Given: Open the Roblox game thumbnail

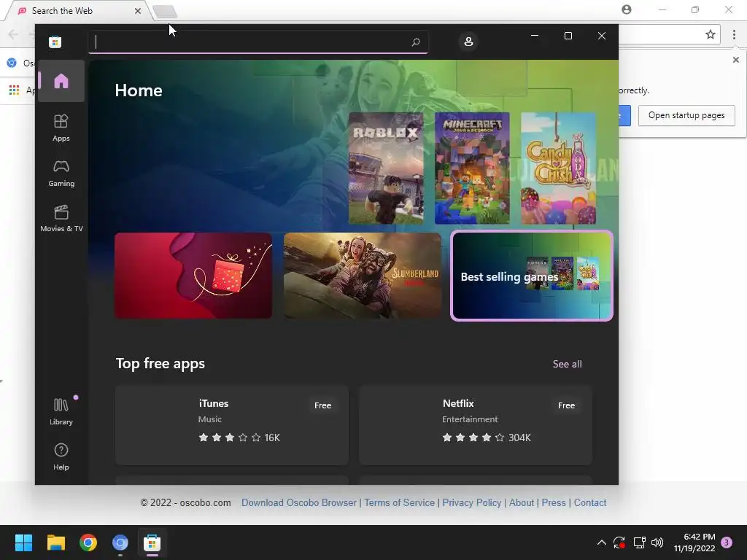Looking at the screenshot, I should (386, 168).
